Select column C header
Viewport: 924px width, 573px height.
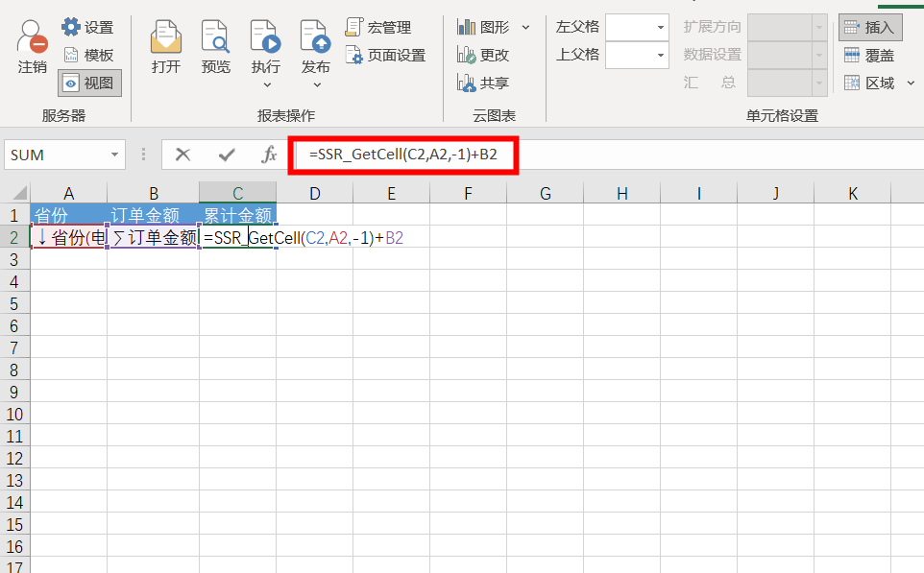pyautogui.click(x=238, y=193)
